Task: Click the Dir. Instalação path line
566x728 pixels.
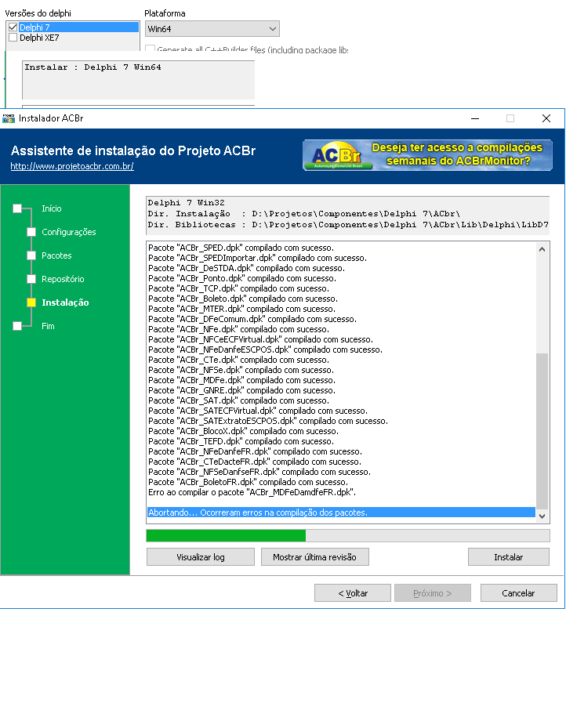Action: pyautogui.click(x=303, y=214)
